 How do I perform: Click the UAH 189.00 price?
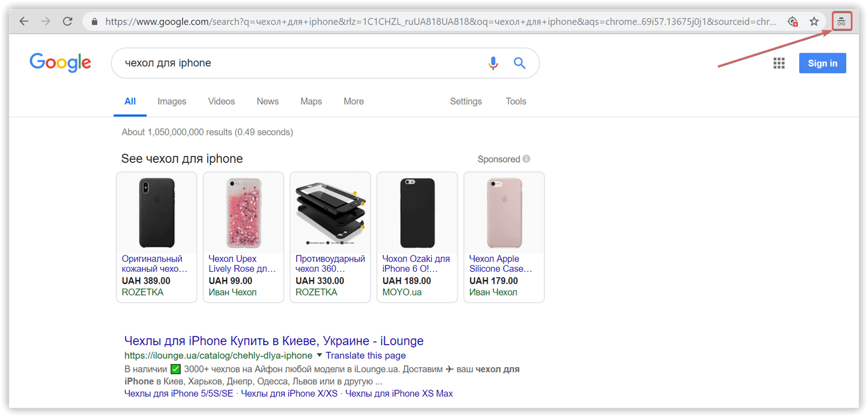pyautogui.click(x=407, y=281)
